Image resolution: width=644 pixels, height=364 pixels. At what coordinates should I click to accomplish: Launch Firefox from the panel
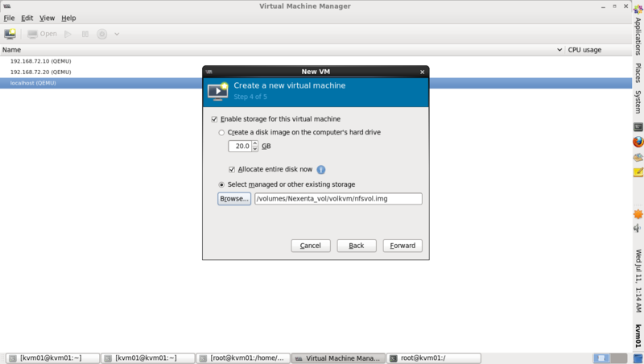point(638,142)
